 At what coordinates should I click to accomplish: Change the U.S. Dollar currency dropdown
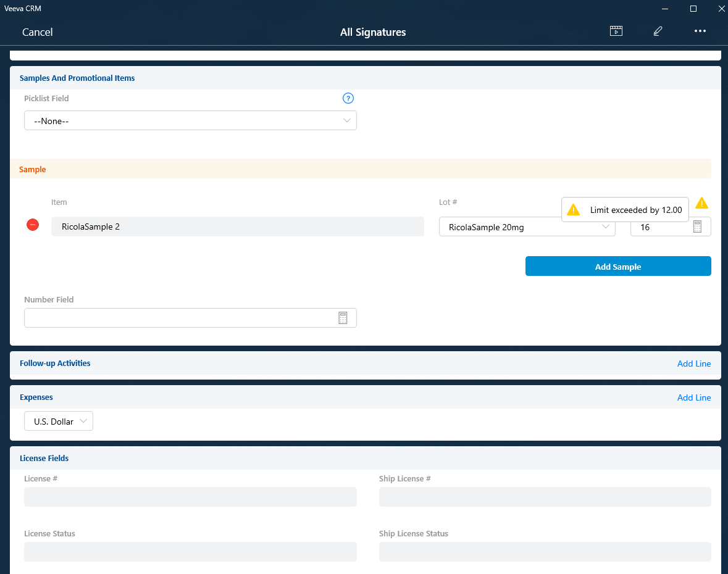pos(59,422)
